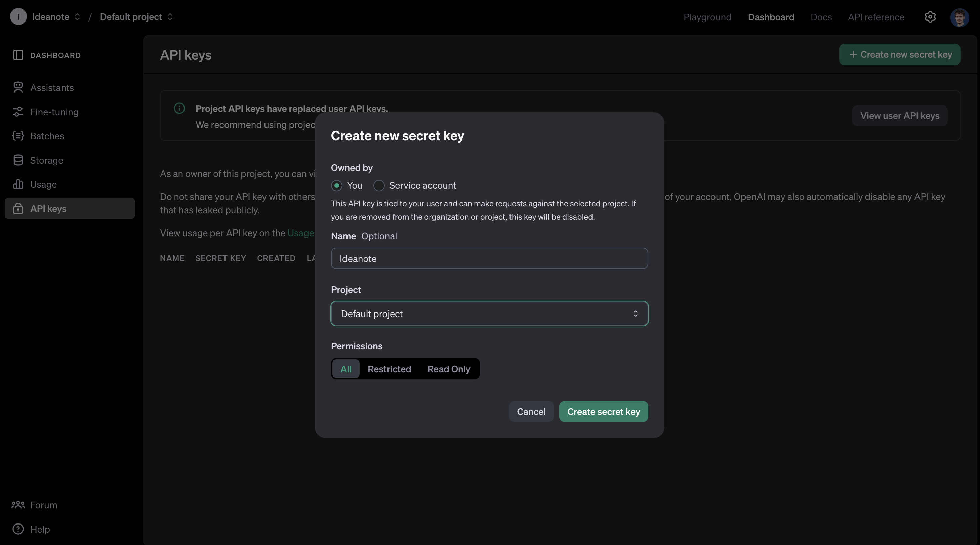Click Create secret key
This screenshot has height=545, width=980.
pyautogui.click(x=603, y=411)
